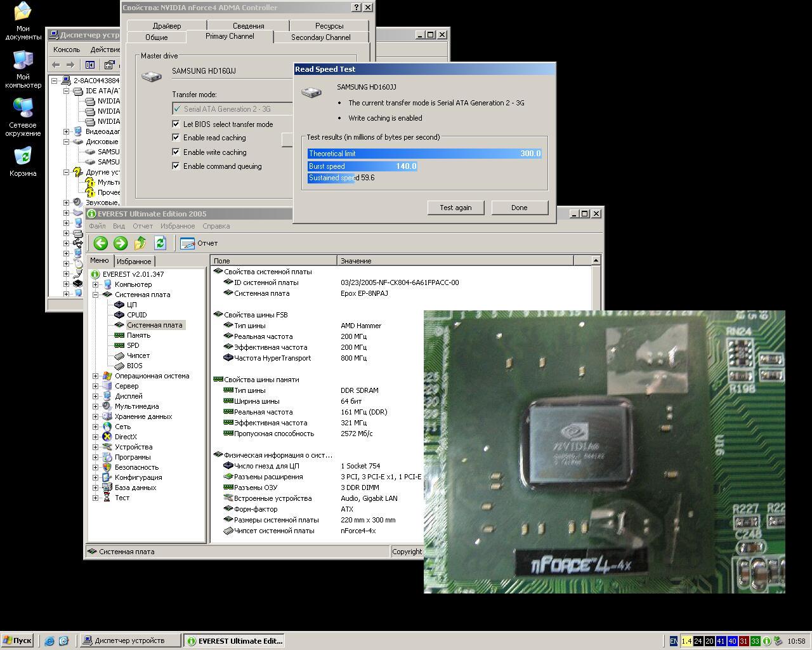Click Device Manager console tree toolbar icon
The image size is (812, 650).
(x=90, y=65)
